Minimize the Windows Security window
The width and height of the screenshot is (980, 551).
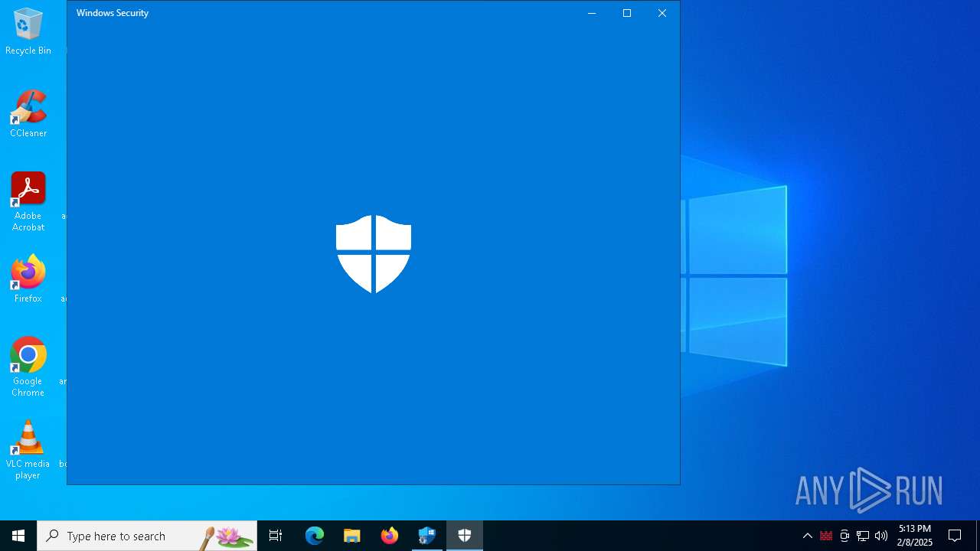592,13
